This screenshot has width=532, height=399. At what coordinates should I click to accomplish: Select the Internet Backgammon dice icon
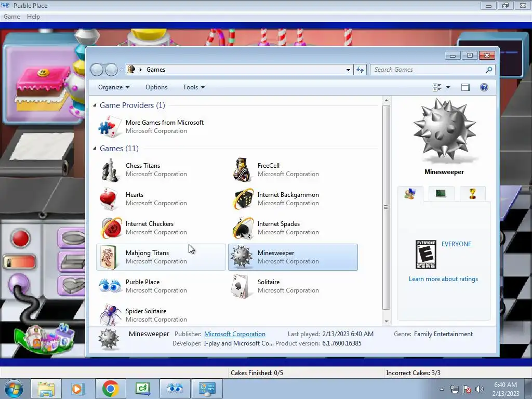tap(243, 199)
